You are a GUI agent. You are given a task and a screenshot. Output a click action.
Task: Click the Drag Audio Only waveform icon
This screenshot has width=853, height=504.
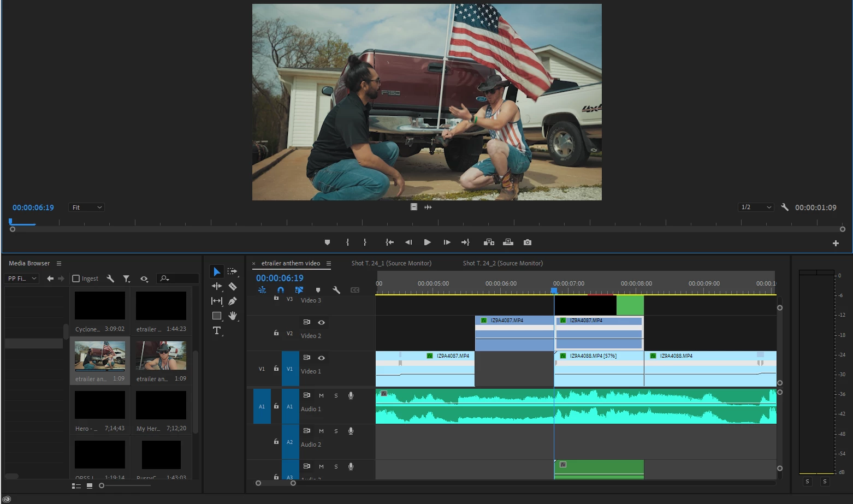[428, 207]
